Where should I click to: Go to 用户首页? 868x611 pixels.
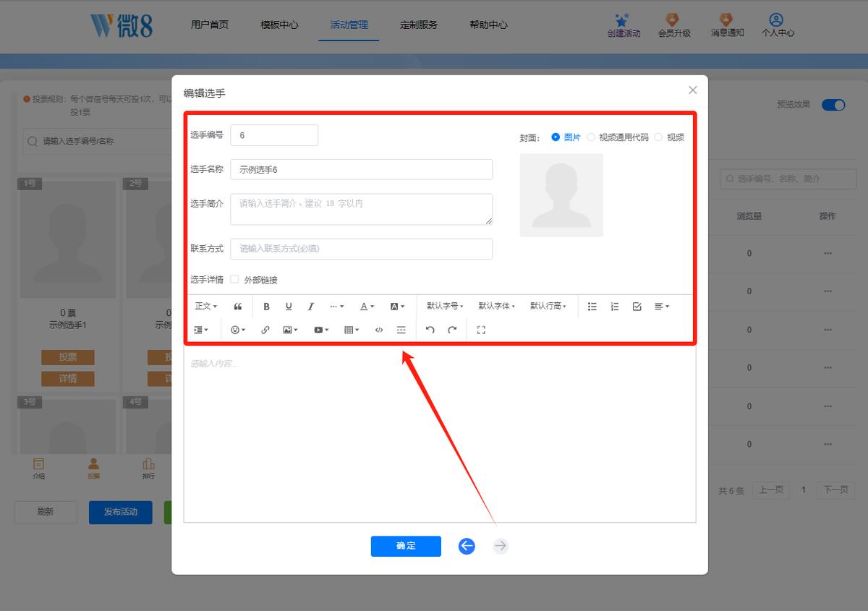point(210,25)
